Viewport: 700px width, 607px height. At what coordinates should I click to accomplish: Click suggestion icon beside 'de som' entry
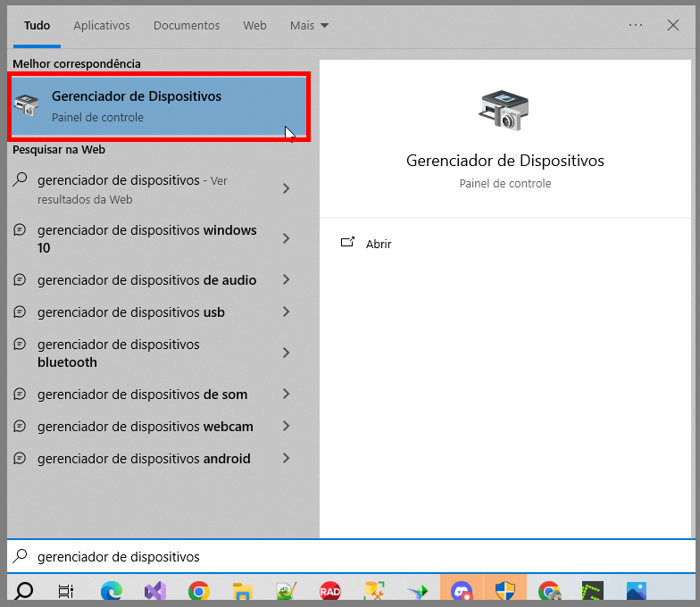[20, 394]
